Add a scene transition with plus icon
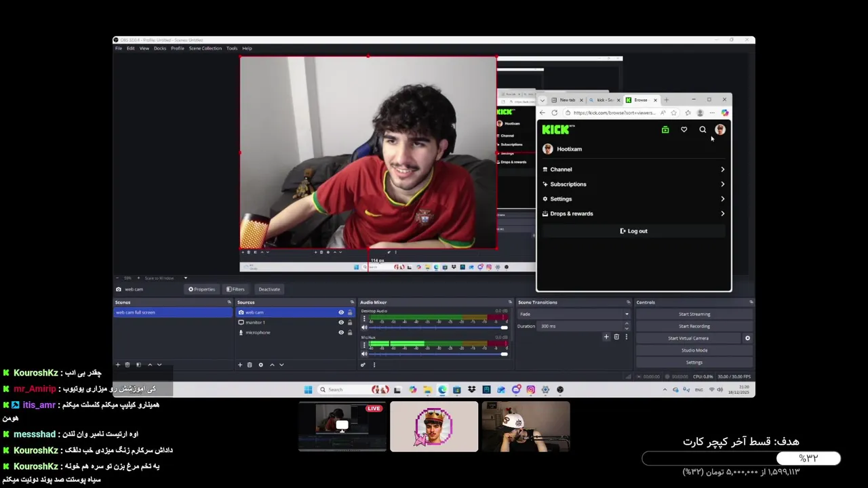The height and width of the screenshot is (488, 868). tap(606, 337)
